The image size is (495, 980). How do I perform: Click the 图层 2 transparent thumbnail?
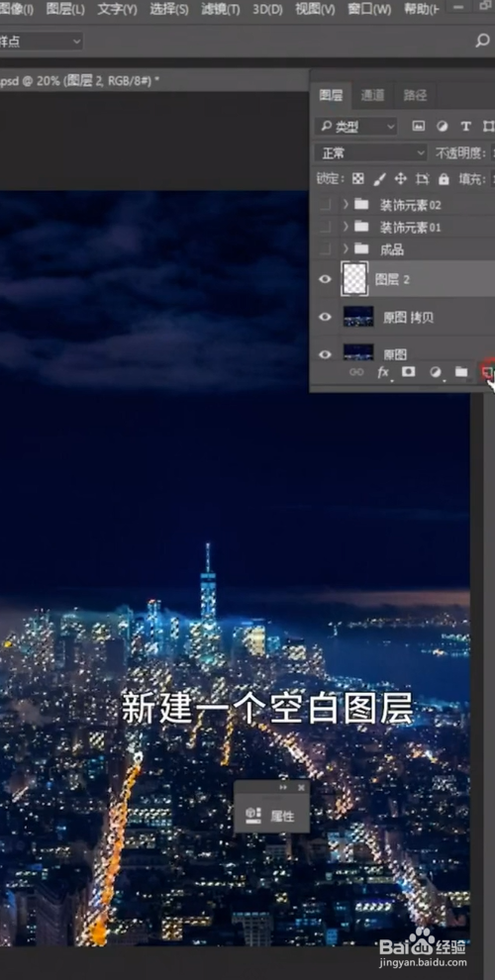click(x=353, y=279)
